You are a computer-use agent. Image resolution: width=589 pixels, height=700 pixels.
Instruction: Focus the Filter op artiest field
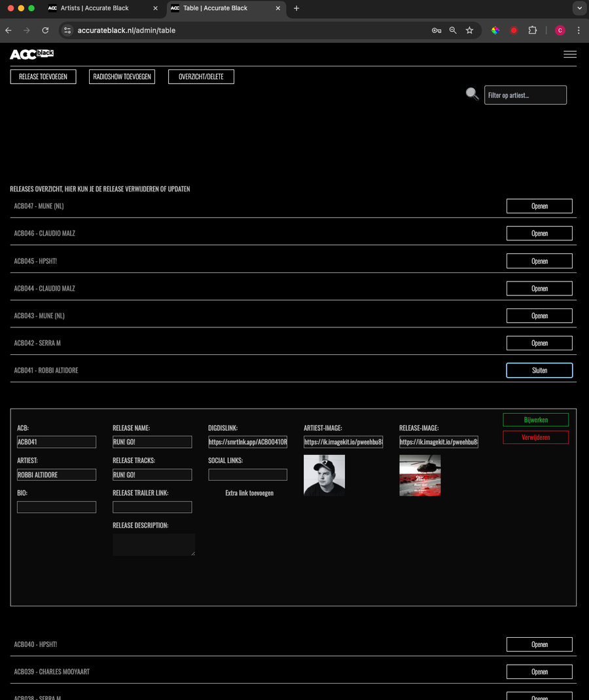click(x=526, y=95)
